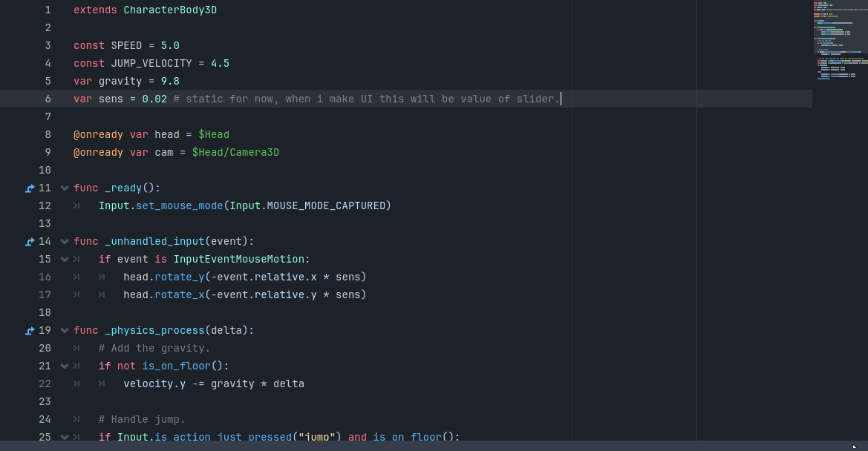Screen dimensions: 868x451
Task: Collapse the InputEventMouseMotion if block
Action: pos(65,260)
